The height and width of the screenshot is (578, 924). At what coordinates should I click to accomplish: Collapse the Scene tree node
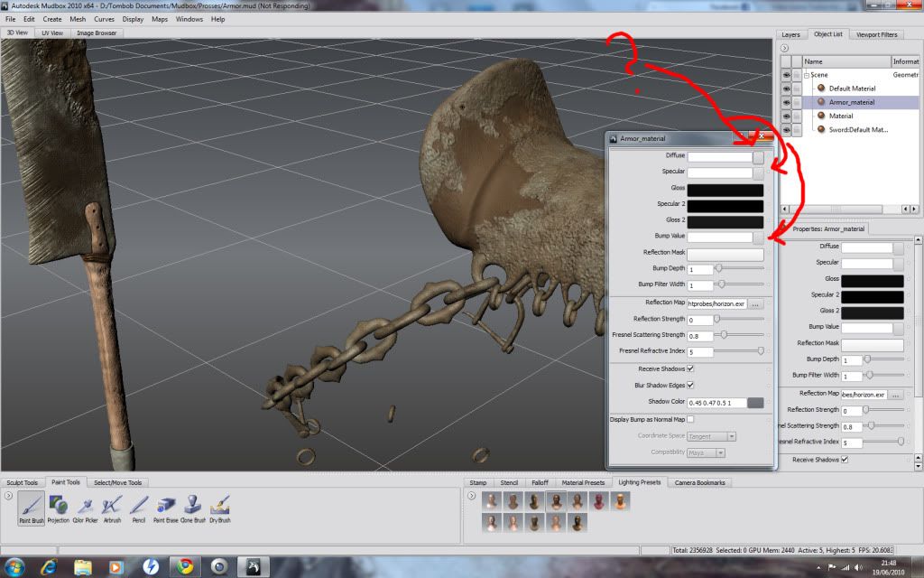point(807,75)
